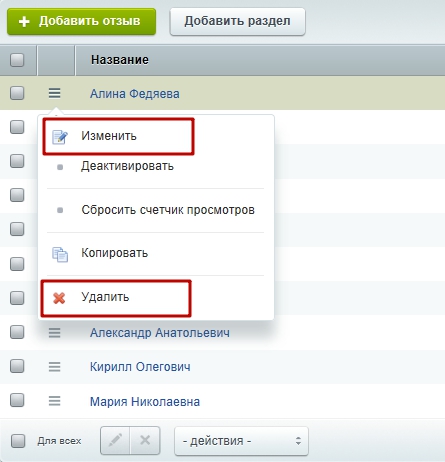445x462 pixels.
Task: Open hamburger menu for Алина Федяева row
Action: [54, 93]
